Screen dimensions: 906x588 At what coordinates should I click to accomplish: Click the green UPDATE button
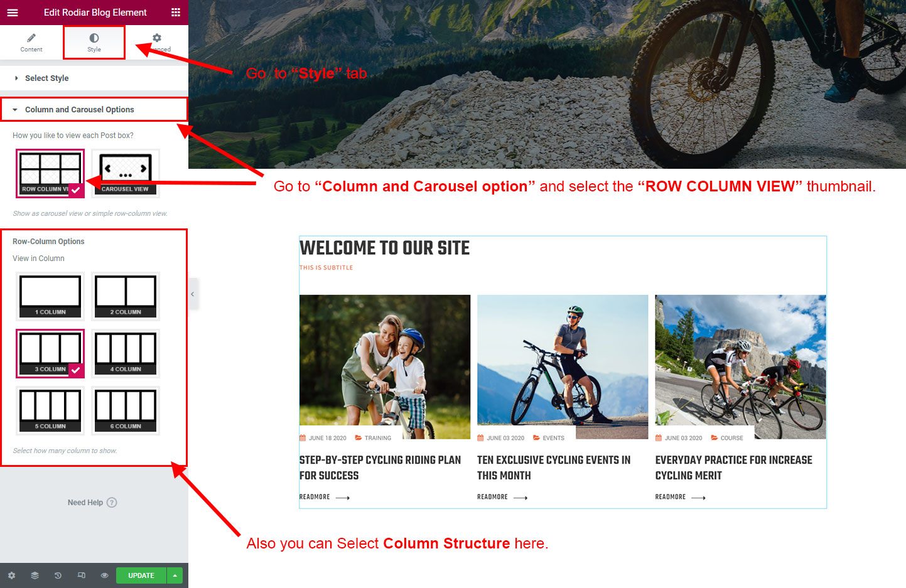click(x=141, y=575)
